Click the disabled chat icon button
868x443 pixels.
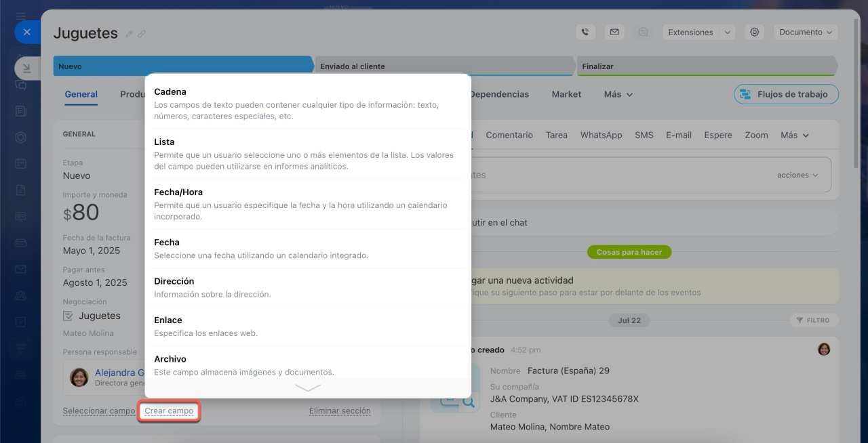643,32
